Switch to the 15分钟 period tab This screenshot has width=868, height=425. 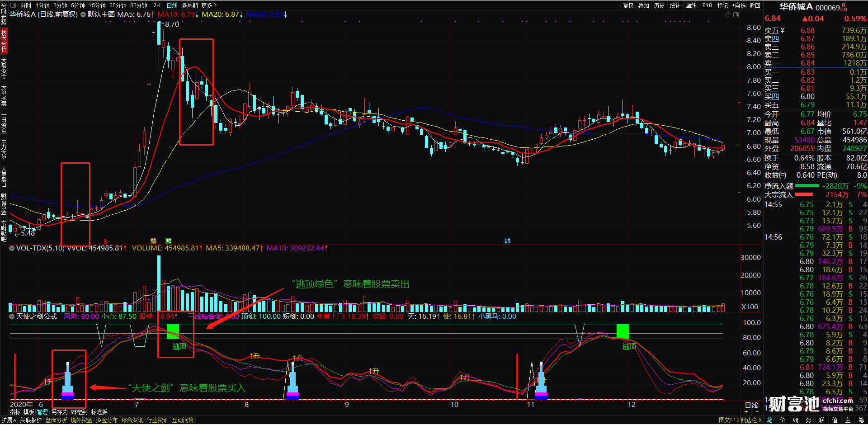click(97, 5)
